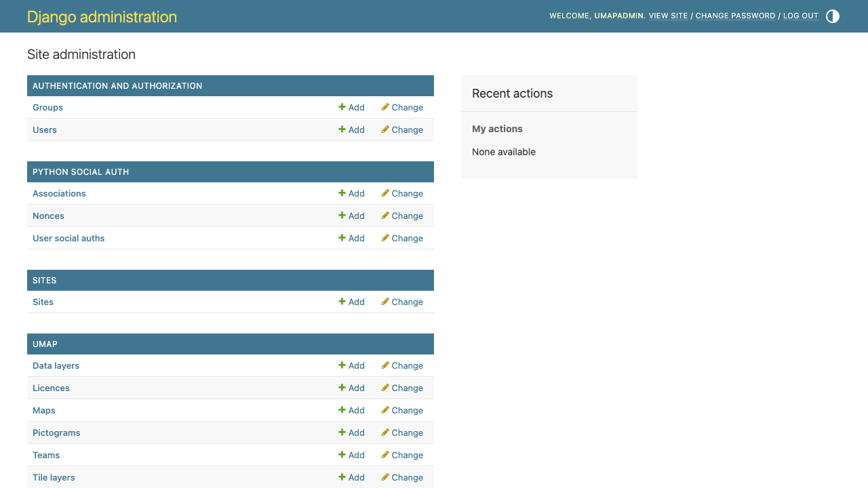Click the Django administration title
The width and height of the screenshot is (868, 488).
(102, 17)
